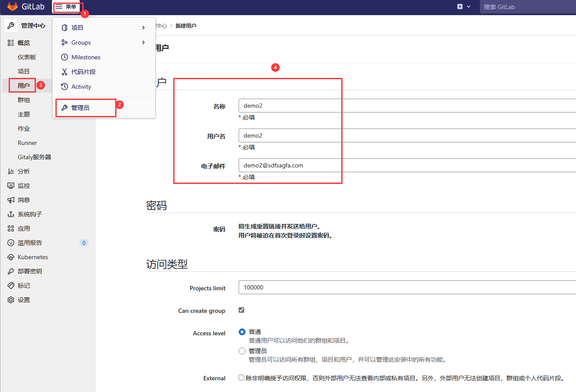Open the 滥用报告 (abuse reports) section
This screenshot has height=392, width=576.
tap(29, 242)
